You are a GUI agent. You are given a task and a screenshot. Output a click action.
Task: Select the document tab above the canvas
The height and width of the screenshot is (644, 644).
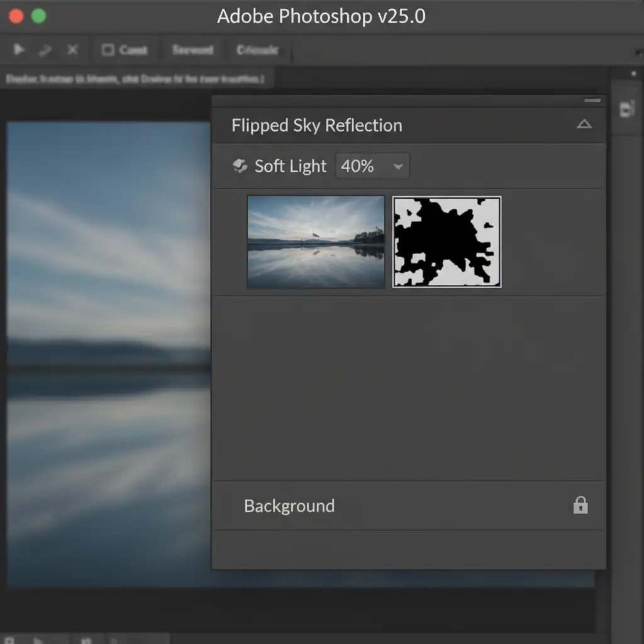coord(135,79)
